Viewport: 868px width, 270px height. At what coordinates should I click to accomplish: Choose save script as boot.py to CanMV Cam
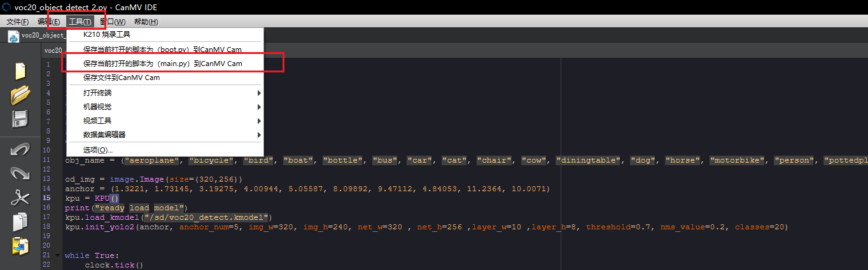[x=162, y=49]
